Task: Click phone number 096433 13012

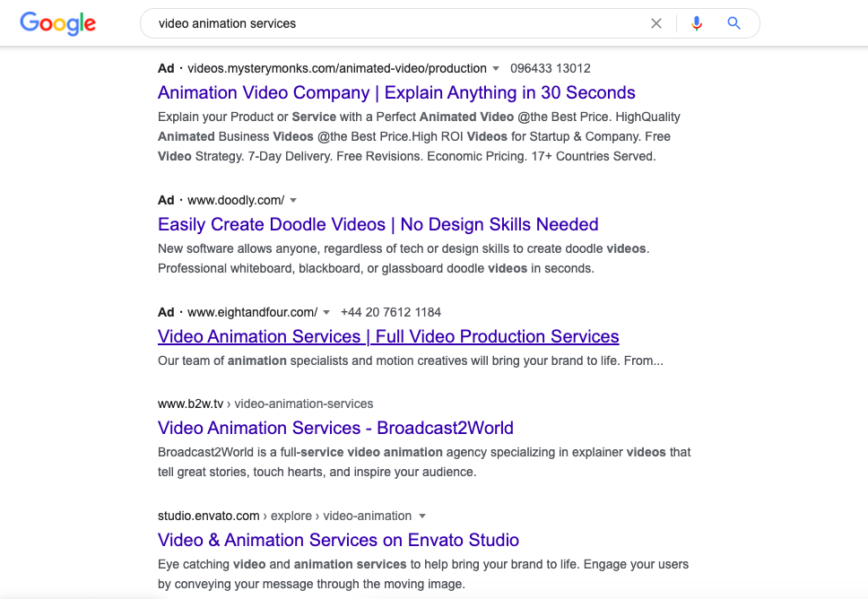Action: click(551, 69)
